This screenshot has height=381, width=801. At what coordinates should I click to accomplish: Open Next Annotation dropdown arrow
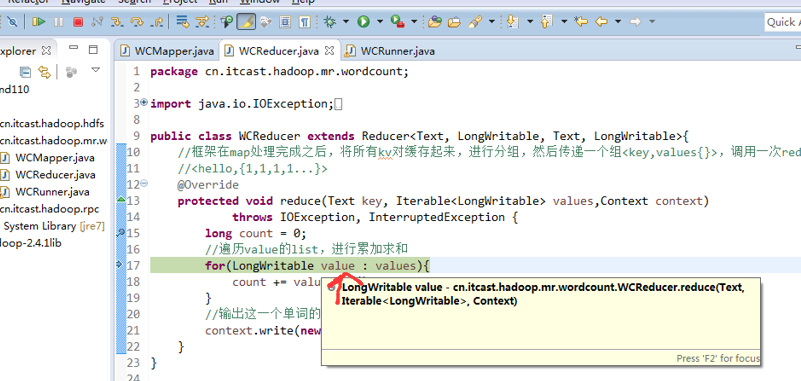point(530,22)
